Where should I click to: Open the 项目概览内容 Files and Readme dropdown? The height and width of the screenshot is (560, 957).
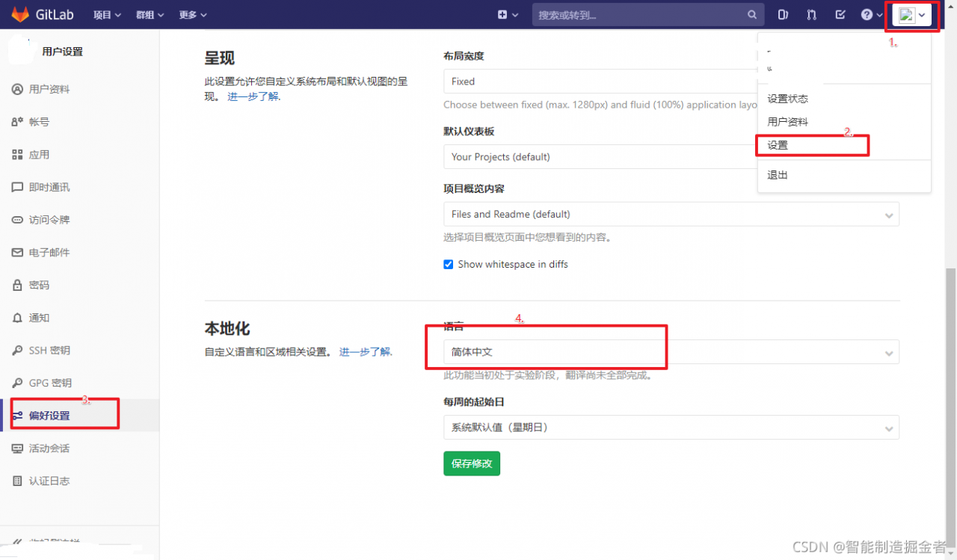tap(671, 214)
